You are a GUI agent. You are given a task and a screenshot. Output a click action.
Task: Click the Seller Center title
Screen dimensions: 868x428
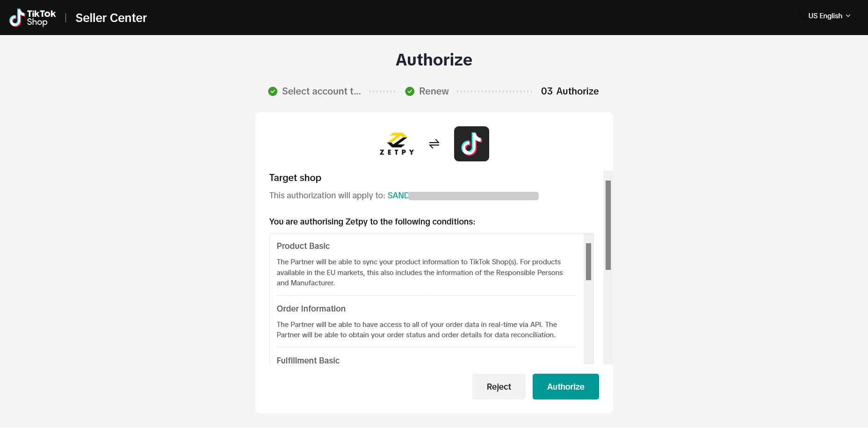pos(111,18)
